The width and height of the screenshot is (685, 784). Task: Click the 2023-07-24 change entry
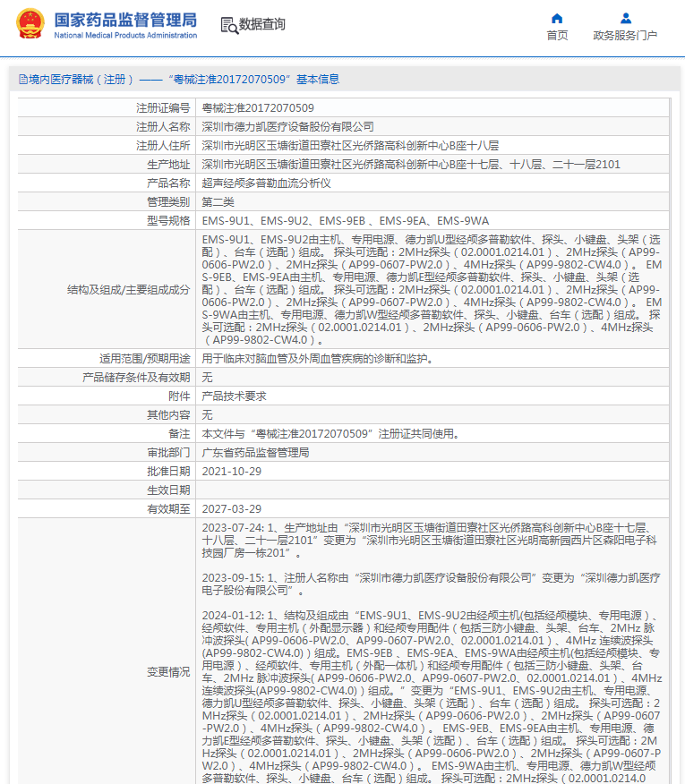pyautogui.click(x=429, y=541)
